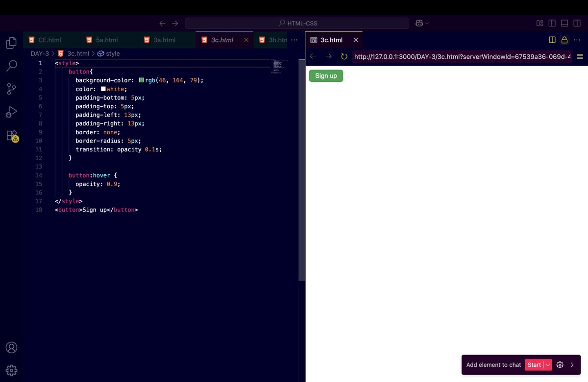Toggle the secondary side bar
Screen dimensions: 588x382
coord(577,23)
